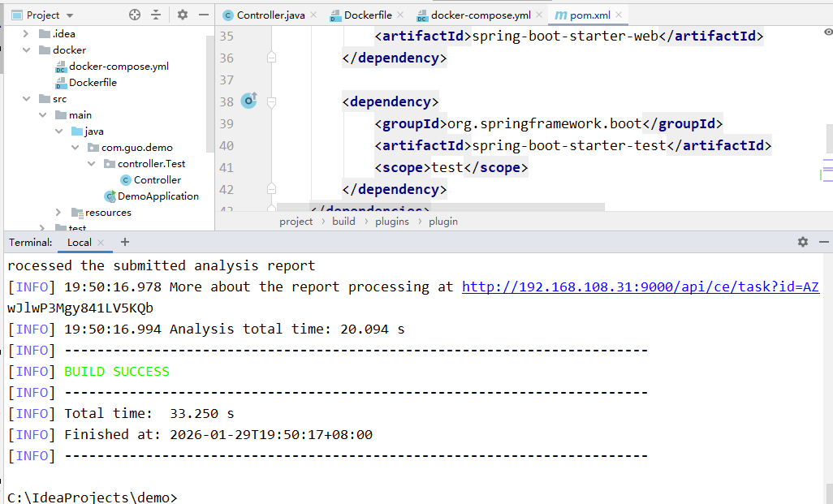Click 'build' in the breadcrumb bar
This screenshot has height=504, width=833.
pyautogui.click(x=343, y=222)
